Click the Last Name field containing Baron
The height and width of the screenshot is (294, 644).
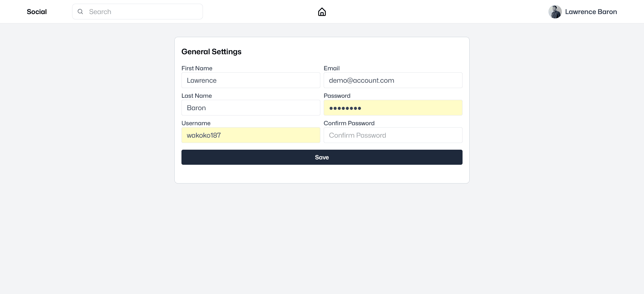coord(251,108)
